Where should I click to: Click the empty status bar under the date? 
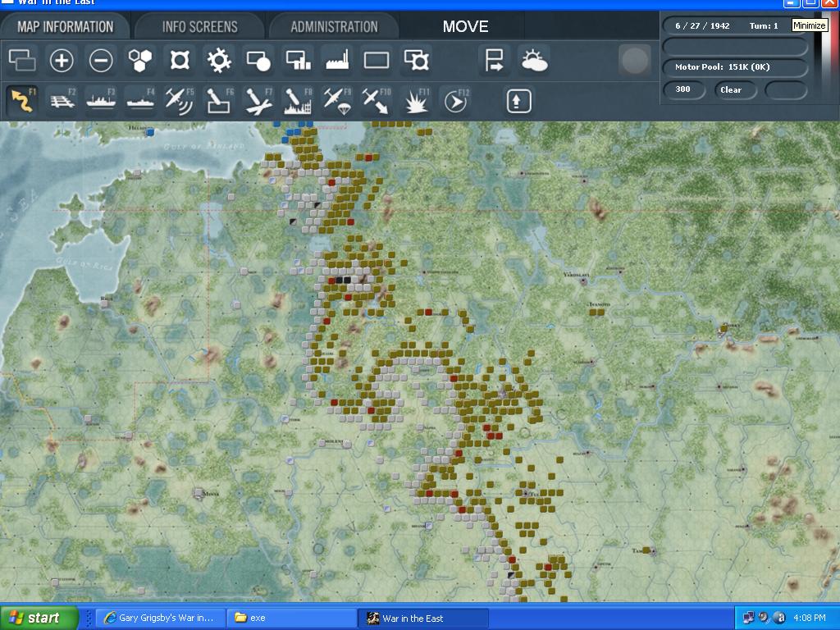[735, 47]
